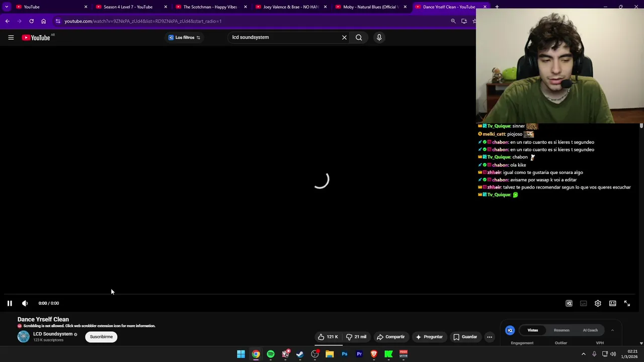Click the browser home button
The image size is (644, 362).
pos(43,21)
